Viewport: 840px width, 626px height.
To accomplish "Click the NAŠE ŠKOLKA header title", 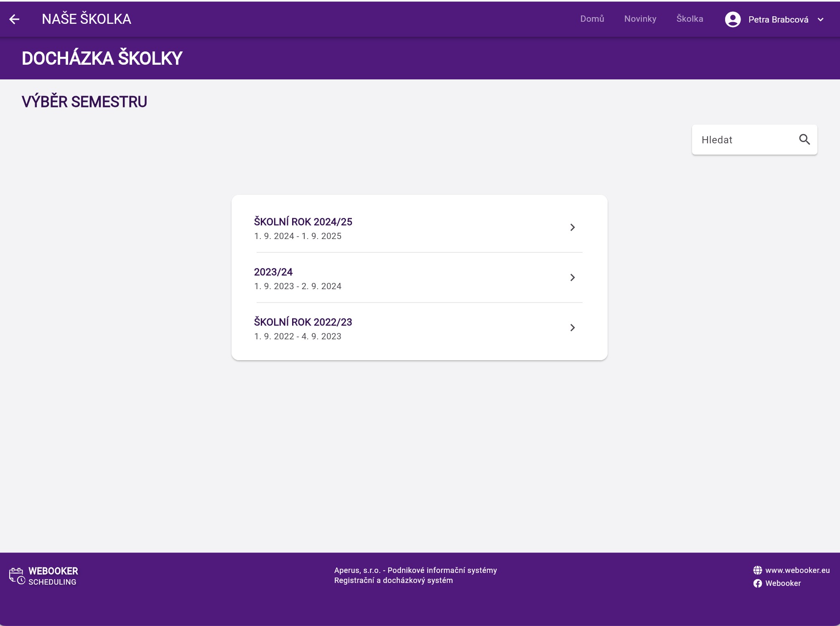I will pos(87,19).
